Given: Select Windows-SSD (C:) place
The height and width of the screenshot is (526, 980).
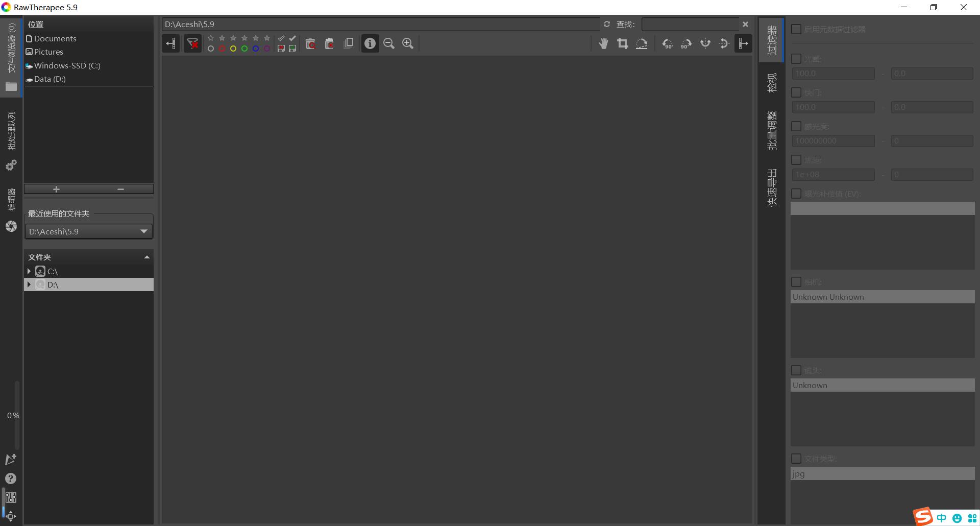Looking at the screenshot, I should 89,65.
